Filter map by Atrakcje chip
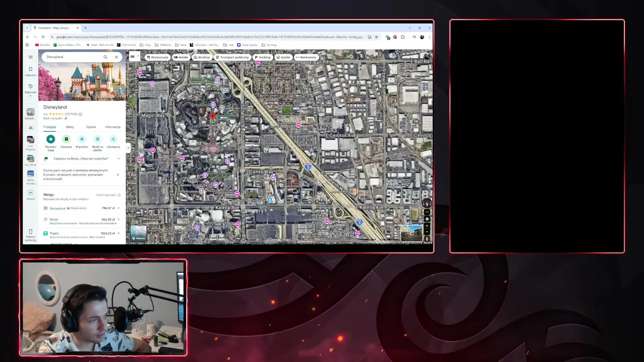The image size is (644, 362). click(x=202, y=57)
